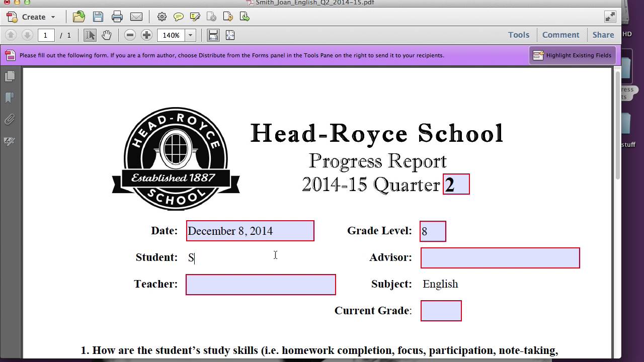This screenshot has height=362, width=644.
Task: Activate the Select tool for text and images
Action: click(x=90, y=35)
